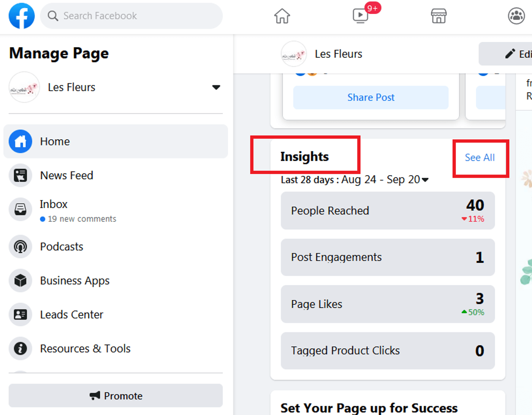
Task: Open the Marketplace storefront icon
Action: (x=439, y=16)
